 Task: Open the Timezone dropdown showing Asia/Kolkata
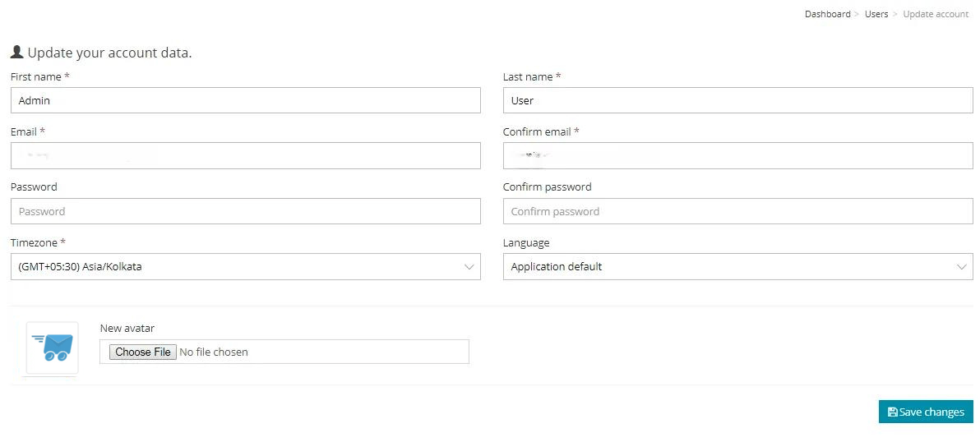coord(245,266)
